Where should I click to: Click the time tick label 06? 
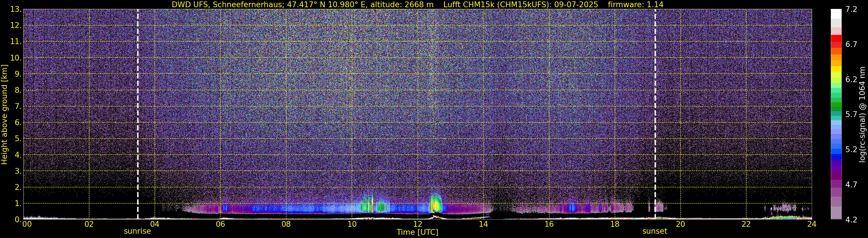[x=220, y=224]
